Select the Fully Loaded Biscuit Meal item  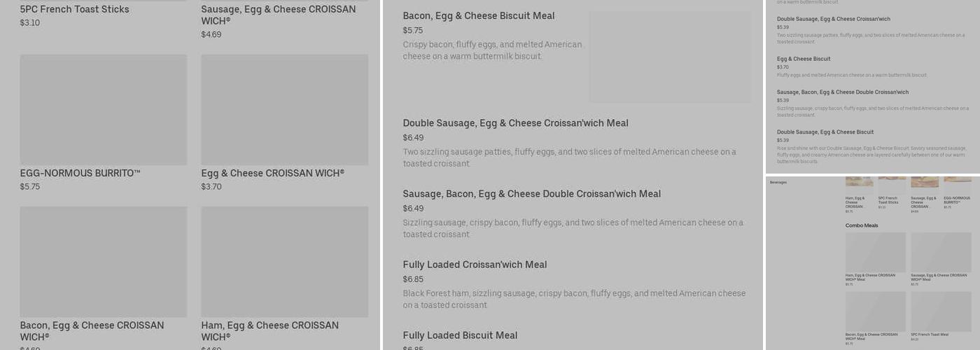click(x=460, y=335)
